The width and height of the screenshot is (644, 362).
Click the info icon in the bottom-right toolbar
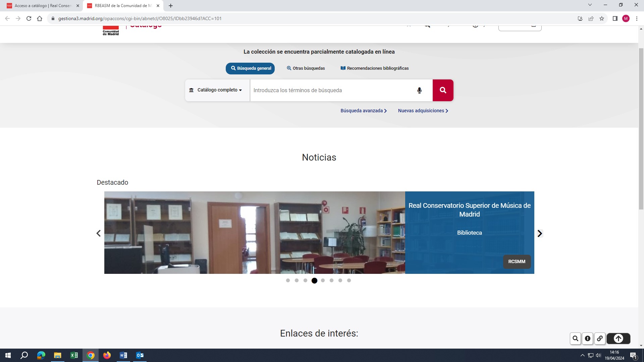pyautogui.click(x=587, y=339)
